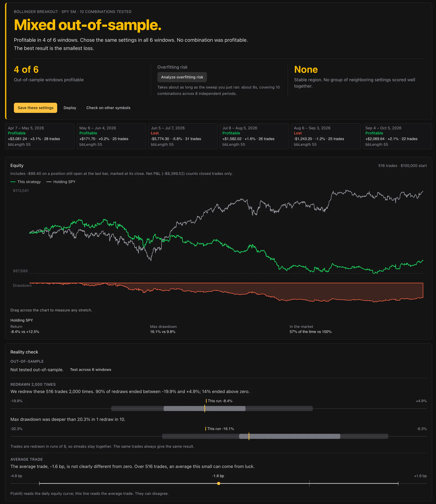Click the '+4.9%' redraw range label
Viewport: 436px width, 504px height.
pyautogui.click(x=421, y=401)
